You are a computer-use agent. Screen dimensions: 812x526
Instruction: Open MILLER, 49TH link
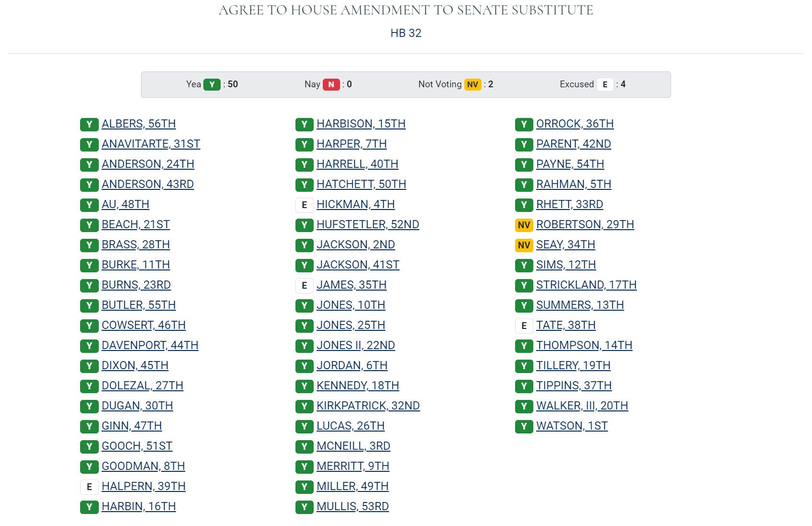tap(353, 486)
